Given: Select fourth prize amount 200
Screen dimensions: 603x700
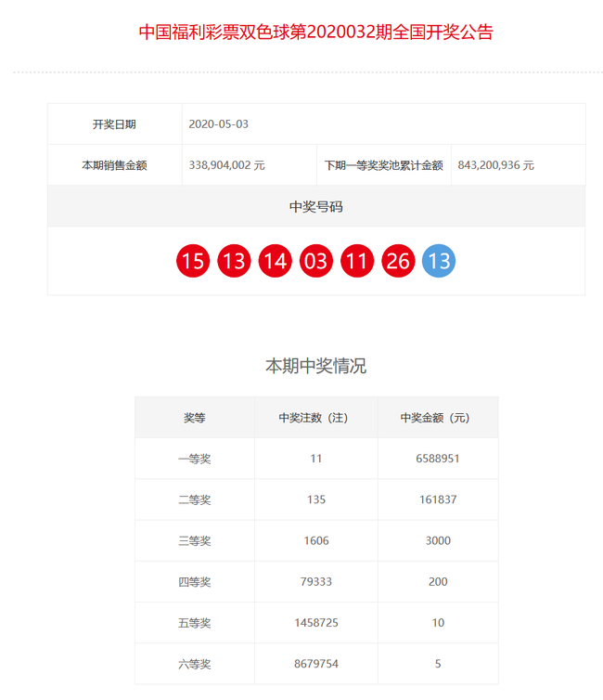Looking at the screenshot, I should point(438,582).
